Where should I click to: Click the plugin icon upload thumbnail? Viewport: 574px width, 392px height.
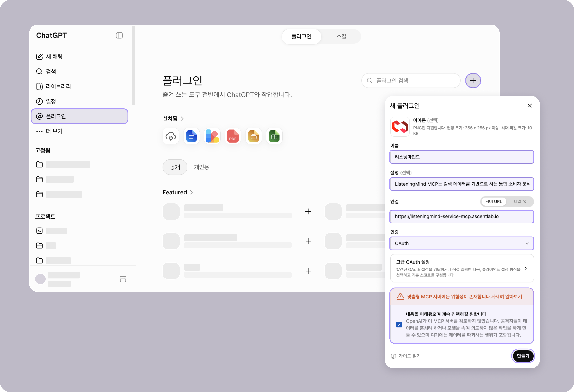pyautogui.click(x=400, y=126)
